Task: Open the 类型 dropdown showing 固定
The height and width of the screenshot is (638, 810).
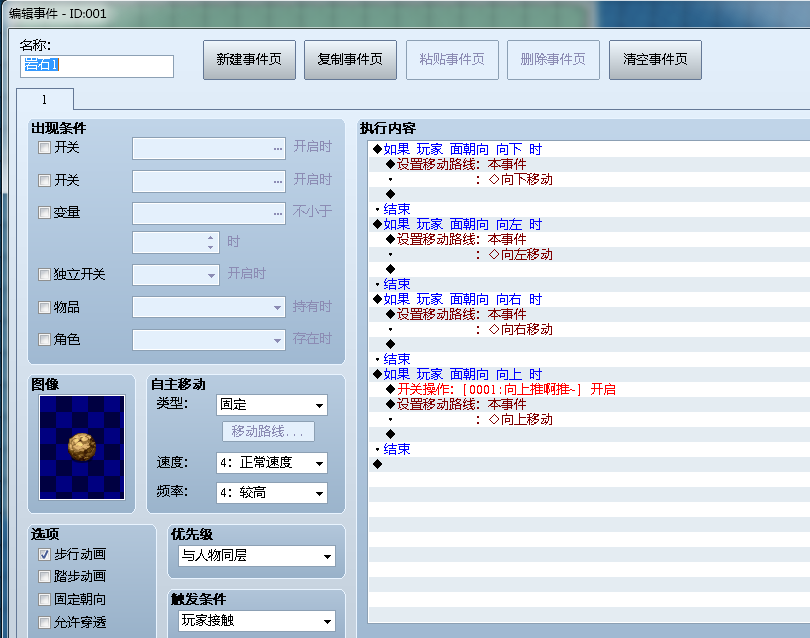Action: click(272, 405)
